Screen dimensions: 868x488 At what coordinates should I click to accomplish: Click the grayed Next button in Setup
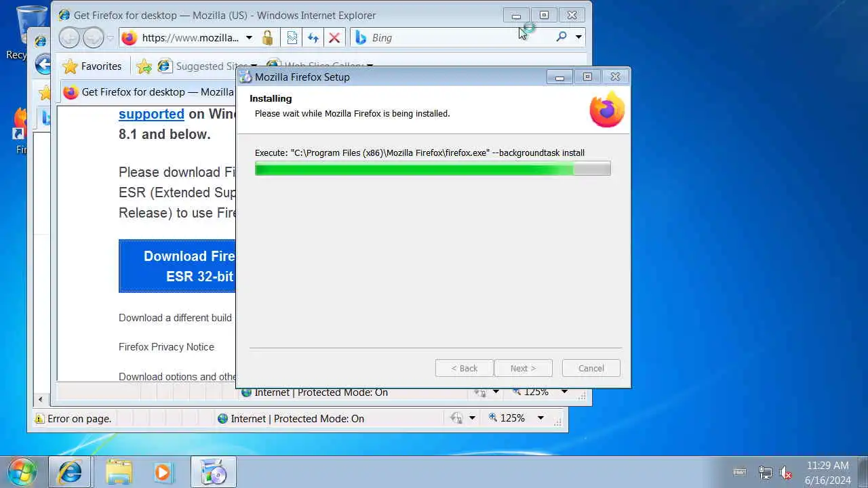523,368
